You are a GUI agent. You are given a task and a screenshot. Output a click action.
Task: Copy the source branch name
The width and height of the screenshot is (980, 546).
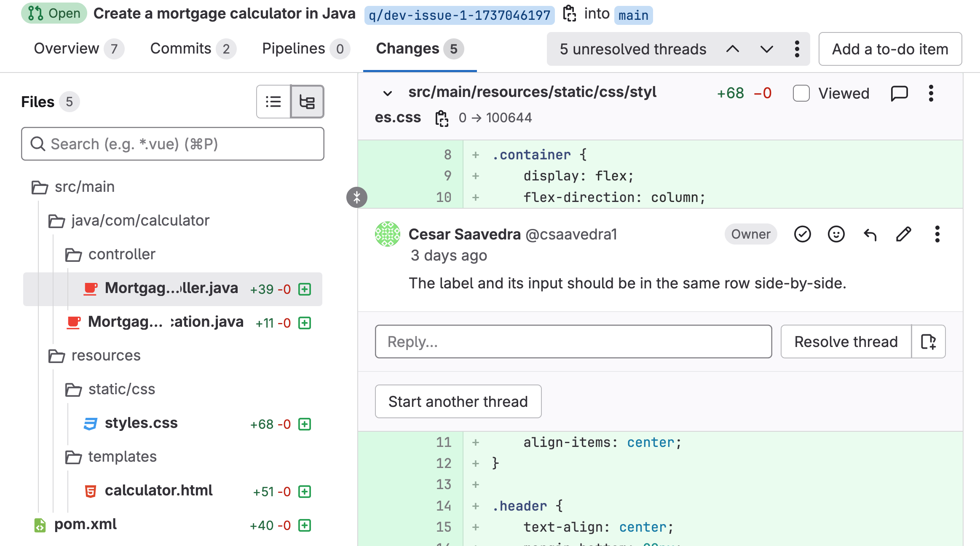click(x=570, y=14)
